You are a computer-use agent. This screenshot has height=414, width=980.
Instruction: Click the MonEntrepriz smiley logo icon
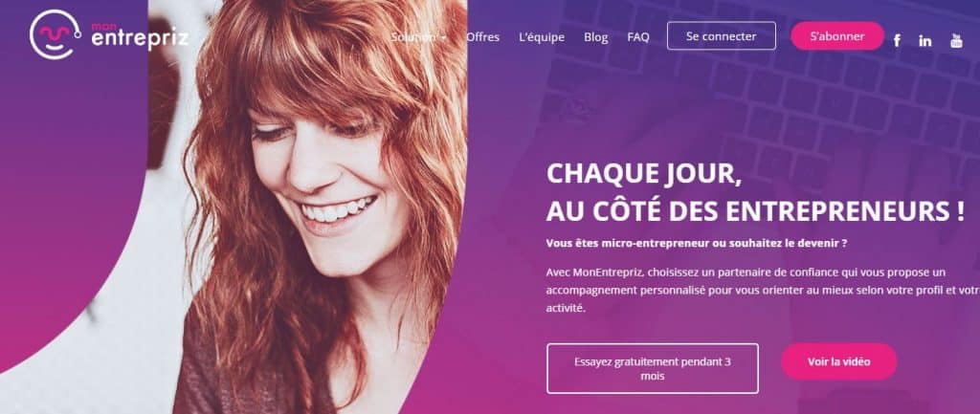[55, 34]
